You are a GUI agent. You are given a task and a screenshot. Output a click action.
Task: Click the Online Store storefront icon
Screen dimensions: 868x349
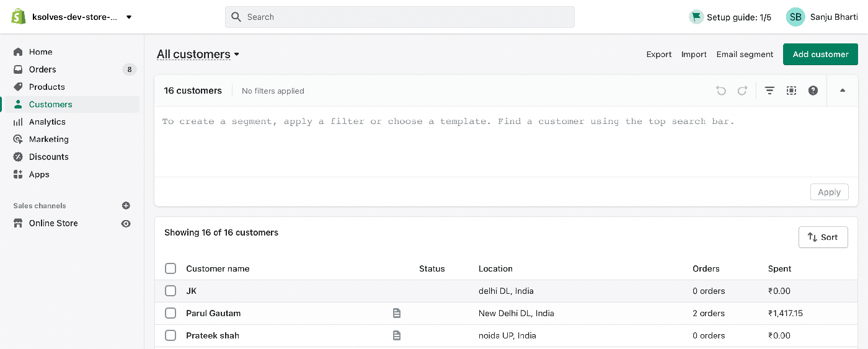coord(18,223)
